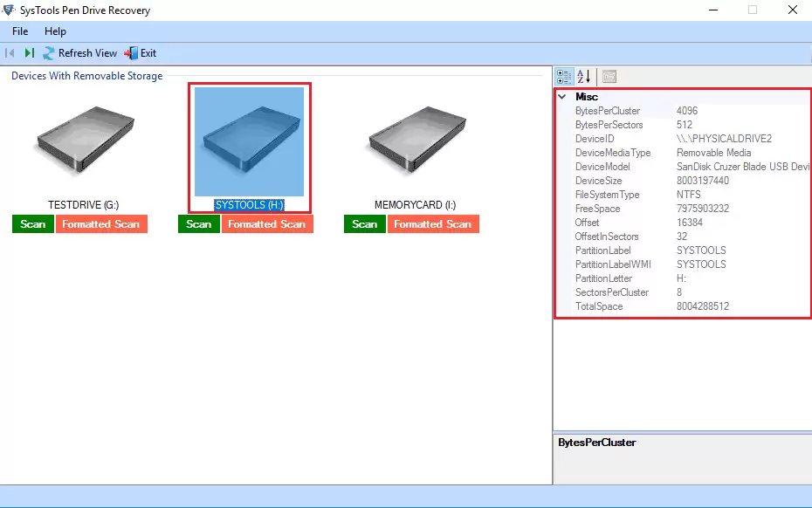Select the MEMORYCARD (I:) drive icon

pos(415,142)
